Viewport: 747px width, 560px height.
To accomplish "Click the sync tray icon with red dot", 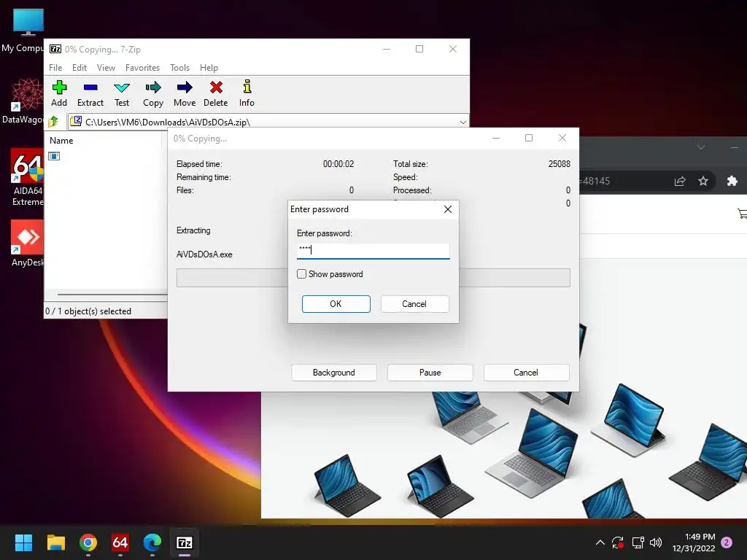I will (618, 542).
